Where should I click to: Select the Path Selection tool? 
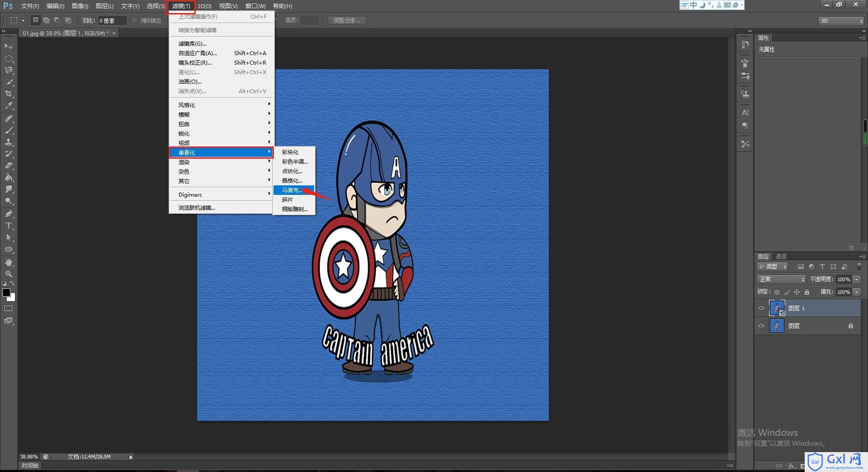coord(9,237)
